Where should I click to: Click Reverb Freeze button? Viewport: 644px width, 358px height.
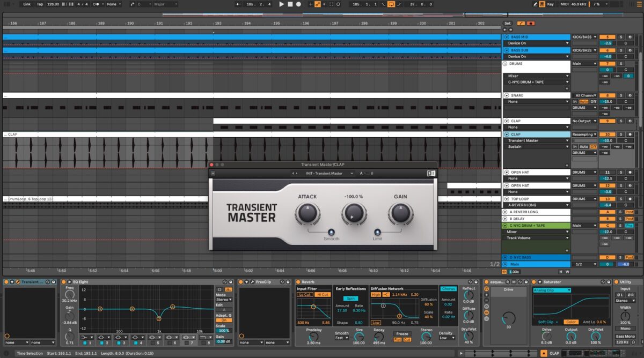pyautogui.click(x=402, y=333)
